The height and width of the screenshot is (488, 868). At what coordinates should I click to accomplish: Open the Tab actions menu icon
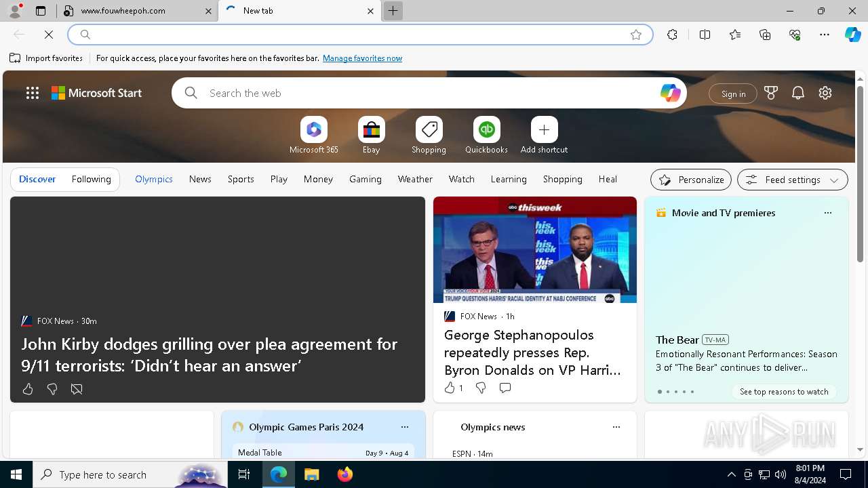41,11
